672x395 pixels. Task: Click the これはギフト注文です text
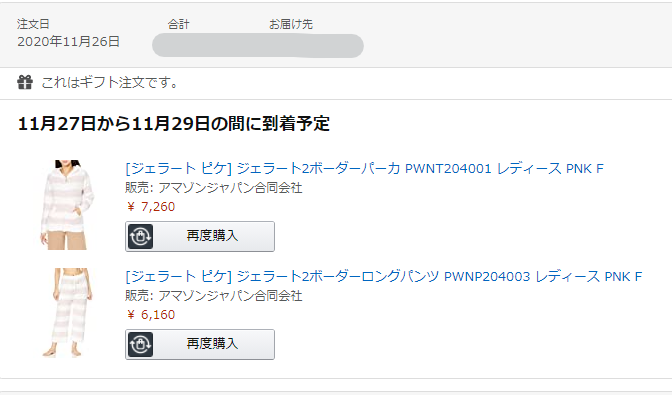(109, 82)
